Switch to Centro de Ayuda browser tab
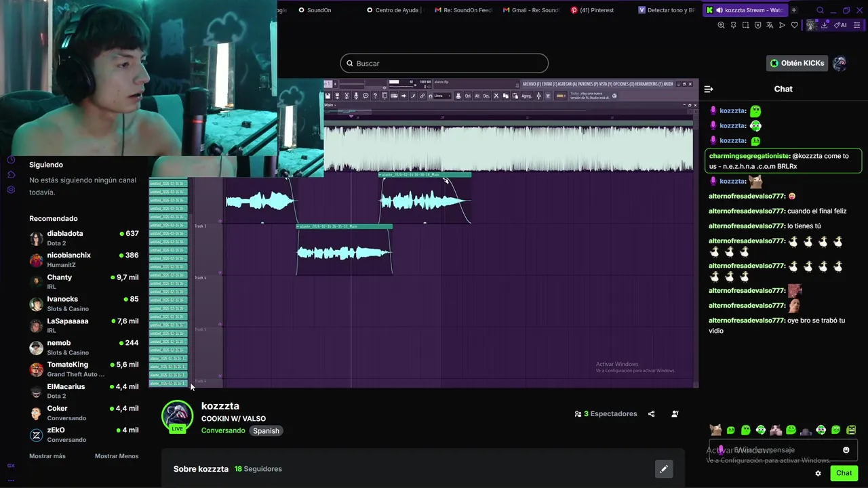Viewport: 868px width, 488px height. coord(394,10)
